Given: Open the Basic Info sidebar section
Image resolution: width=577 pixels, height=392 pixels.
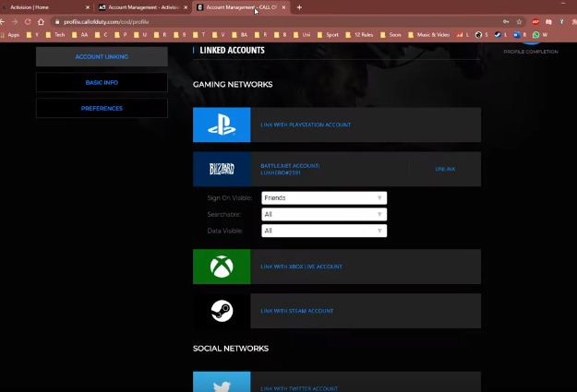Looking at the screenshot, I should (x=102, y=82).
